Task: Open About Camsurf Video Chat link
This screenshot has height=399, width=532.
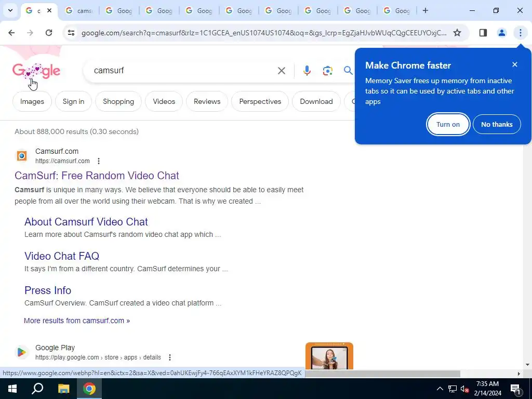Action: click(86, 221)
